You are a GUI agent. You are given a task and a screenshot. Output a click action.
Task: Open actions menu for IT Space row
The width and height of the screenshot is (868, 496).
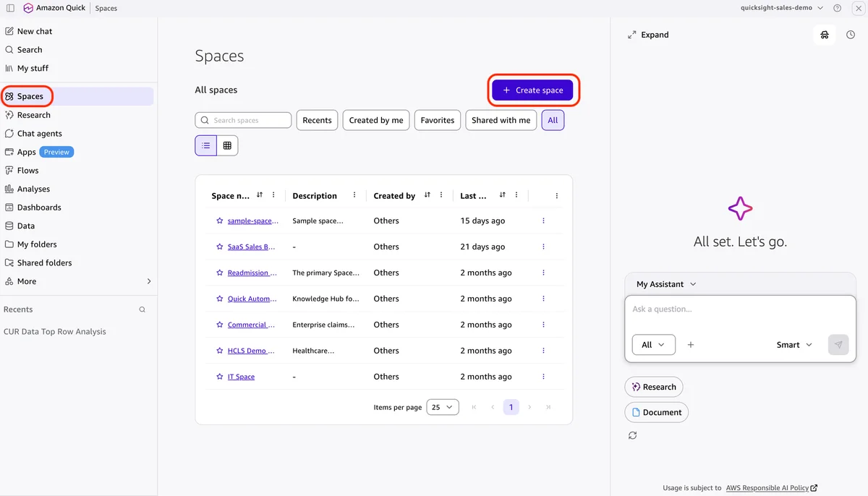point(543,377)
